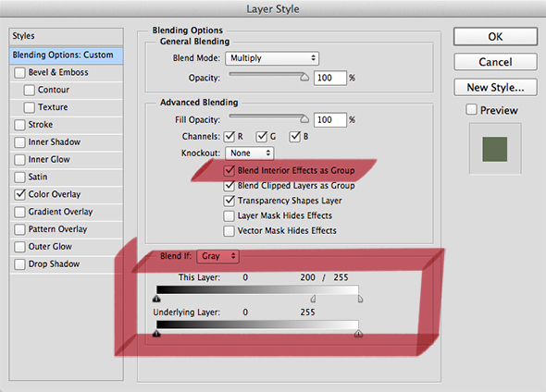
Task: Open the Blend Mode Multiply dropdown
Action: (x=272, y=58)
